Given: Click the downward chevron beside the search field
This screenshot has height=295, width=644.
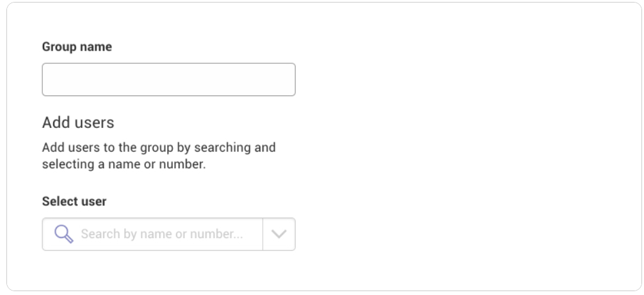Looking at the screenshot, I should [x=279, y=234].
